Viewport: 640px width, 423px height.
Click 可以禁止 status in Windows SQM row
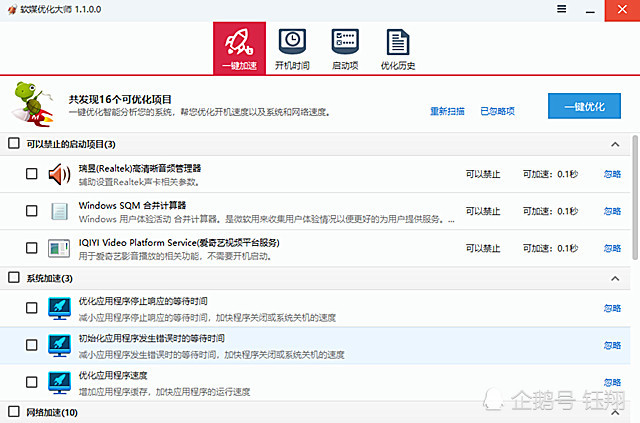(483, 211)
